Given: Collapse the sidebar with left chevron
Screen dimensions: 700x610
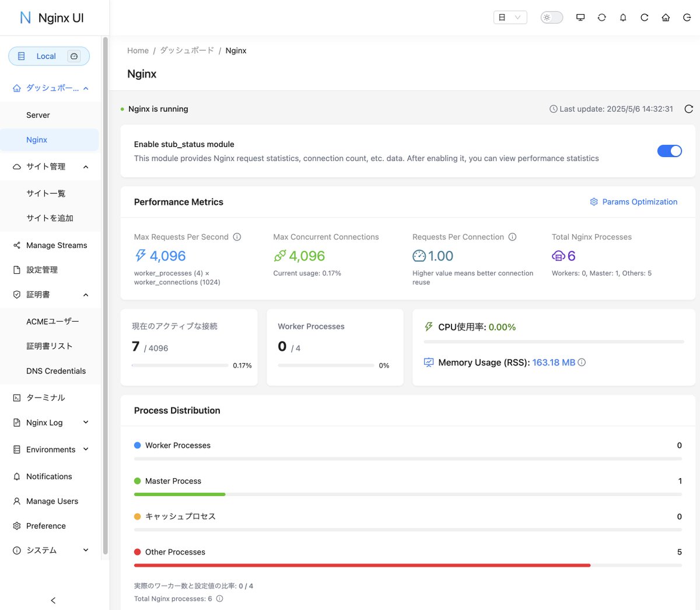Looking at the screenshot, I should pyautogui.click(x=53, y=600).
